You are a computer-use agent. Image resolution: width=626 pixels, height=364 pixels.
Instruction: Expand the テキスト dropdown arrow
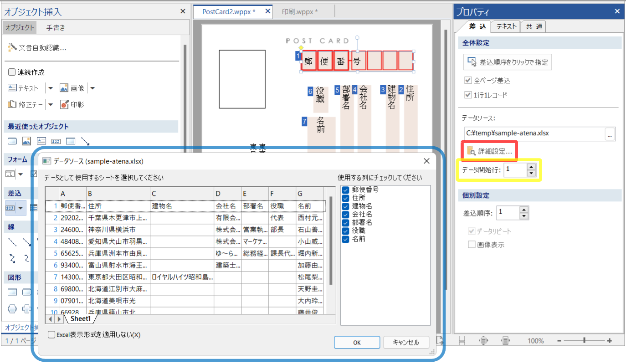[x=50, y=88]
